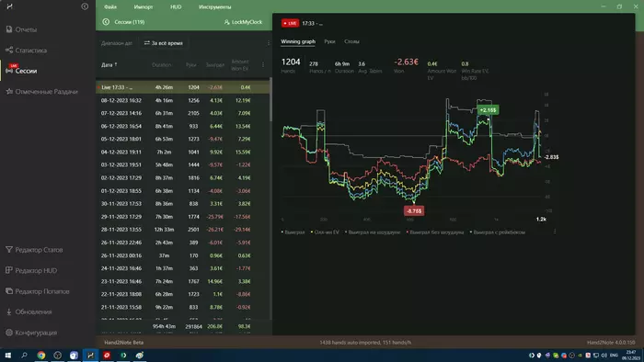Image resolution: width=644 pixels, height=362 pixels.
Task: Switch to the Winning graph tab
Action: coord(298,41)
